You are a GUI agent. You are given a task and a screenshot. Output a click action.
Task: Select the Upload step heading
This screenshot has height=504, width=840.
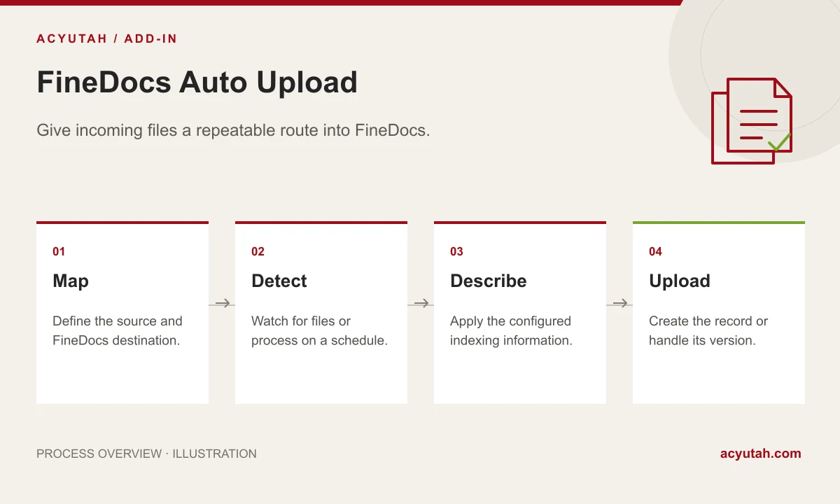(680, 281)
